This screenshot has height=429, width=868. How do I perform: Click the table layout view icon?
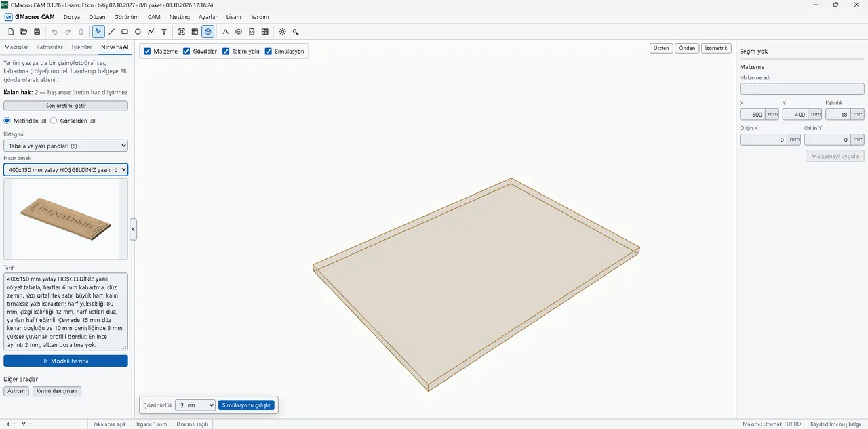(x=195, y=32)
